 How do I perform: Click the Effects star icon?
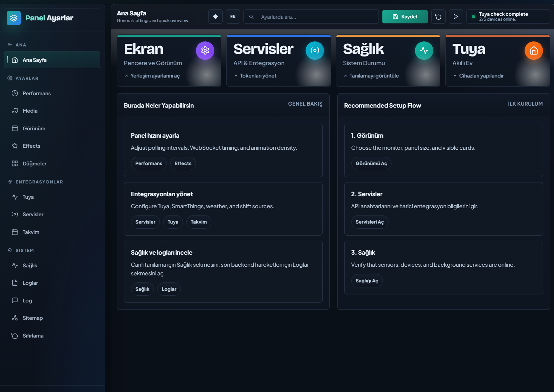point(15,146)
